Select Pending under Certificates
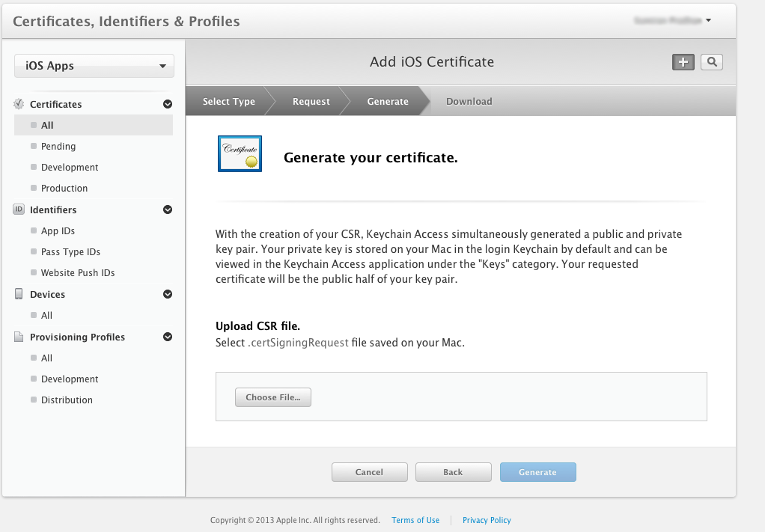The image size is (765, 532). [58, 147]
